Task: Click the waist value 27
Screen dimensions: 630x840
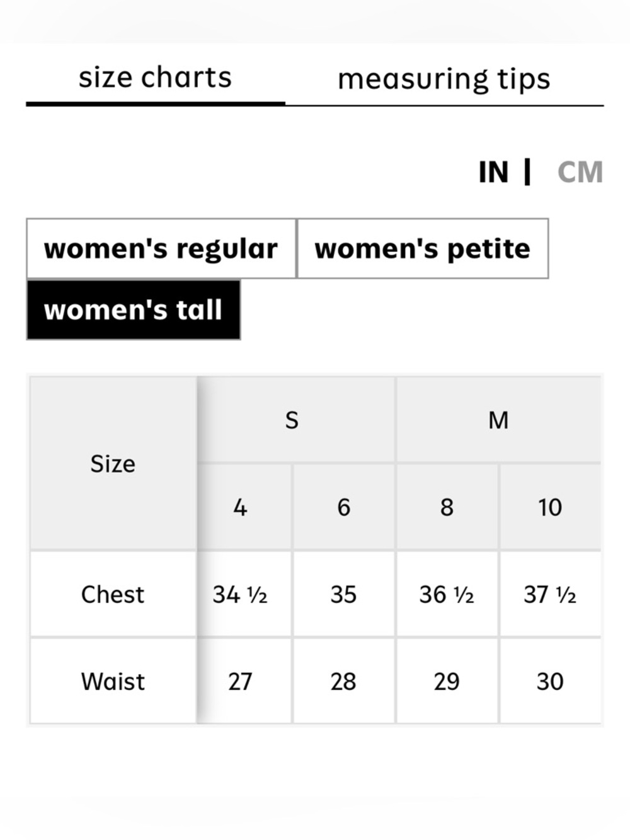Action: [x=240, y=681]
